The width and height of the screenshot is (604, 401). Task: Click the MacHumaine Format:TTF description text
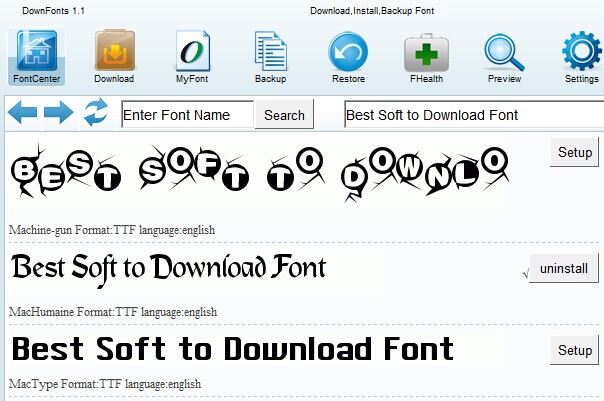(113, 312)
